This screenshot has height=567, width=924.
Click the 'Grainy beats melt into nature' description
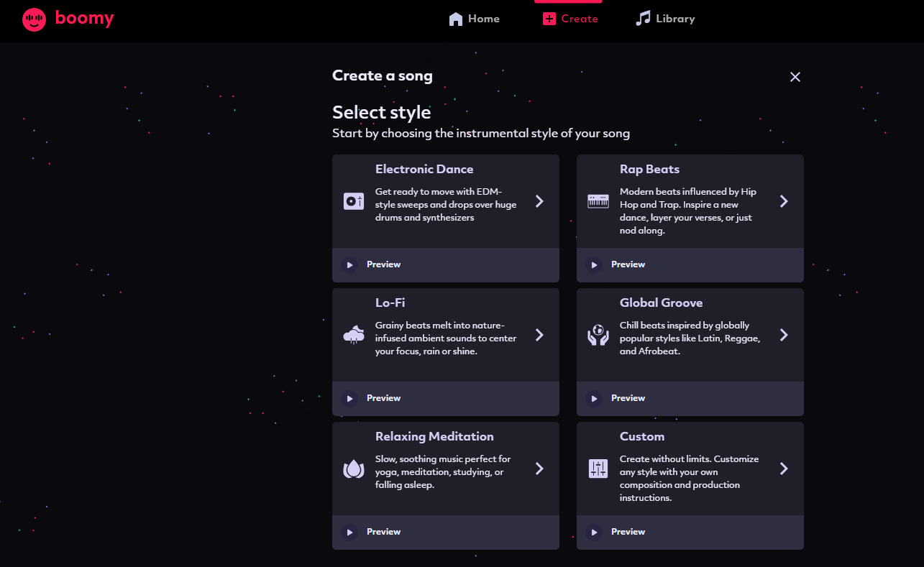[x=446, y=338]
